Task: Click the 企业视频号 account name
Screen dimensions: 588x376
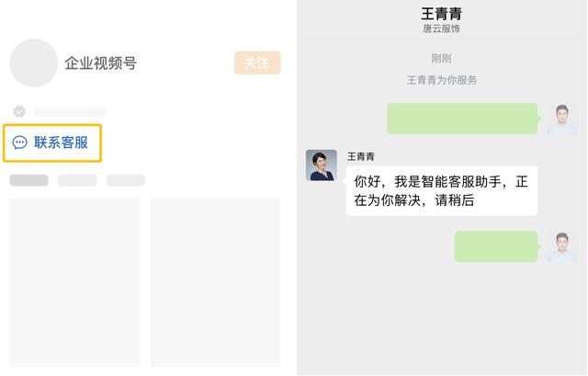Action: [100, 63]
